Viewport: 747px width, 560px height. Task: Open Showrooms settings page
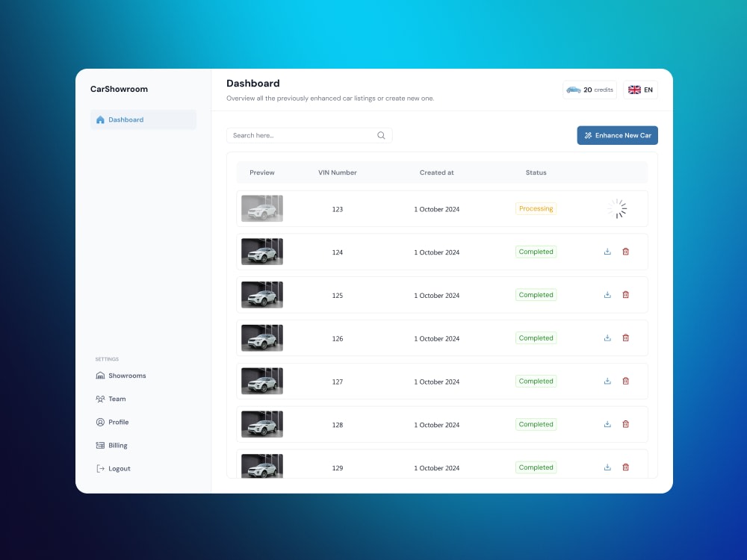pyautogui.click(x=121, y=376)
